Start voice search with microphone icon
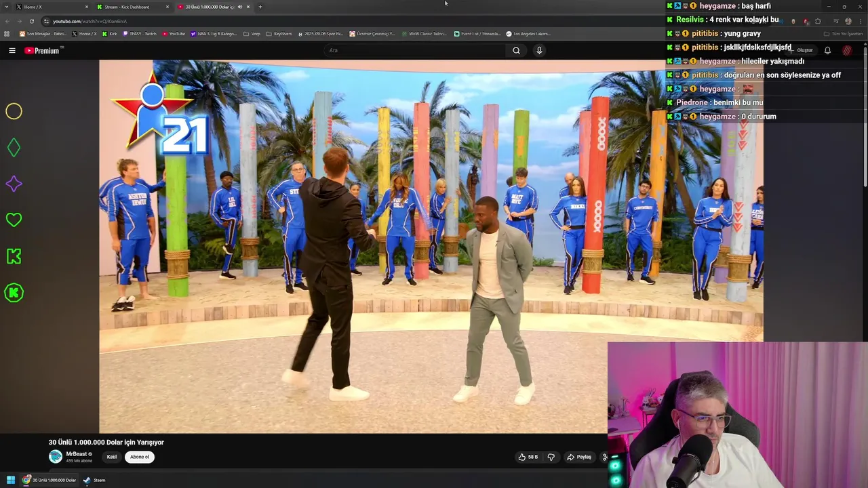Screen dimensions: 868x488 tap(539, 50)
